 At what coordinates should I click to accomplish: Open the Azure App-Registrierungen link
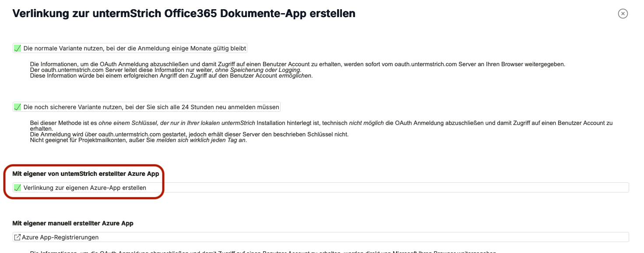pos(60,237)
